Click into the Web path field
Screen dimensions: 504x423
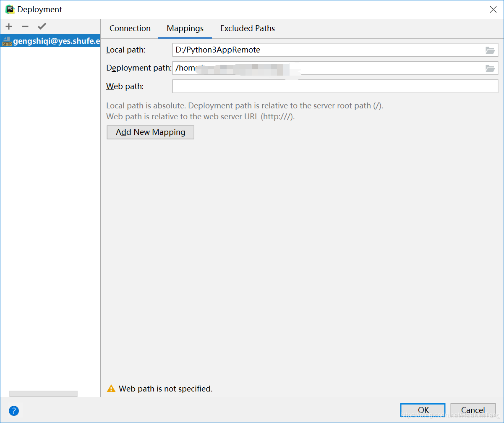335,86
